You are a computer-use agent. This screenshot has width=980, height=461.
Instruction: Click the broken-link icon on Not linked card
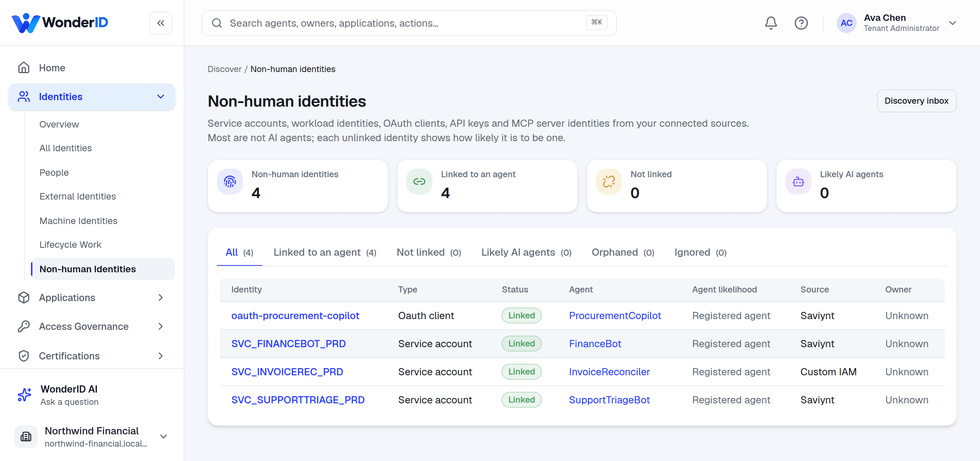tap(608, 182)
